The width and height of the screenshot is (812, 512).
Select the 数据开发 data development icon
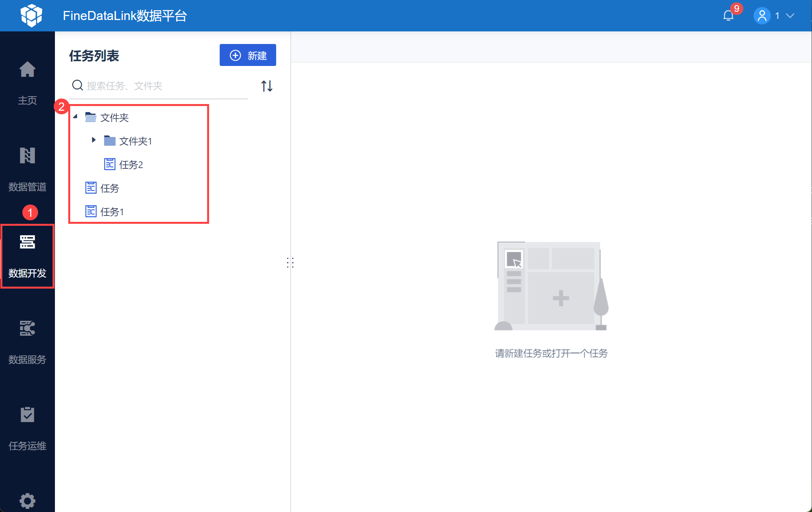(x=27, y=242)
